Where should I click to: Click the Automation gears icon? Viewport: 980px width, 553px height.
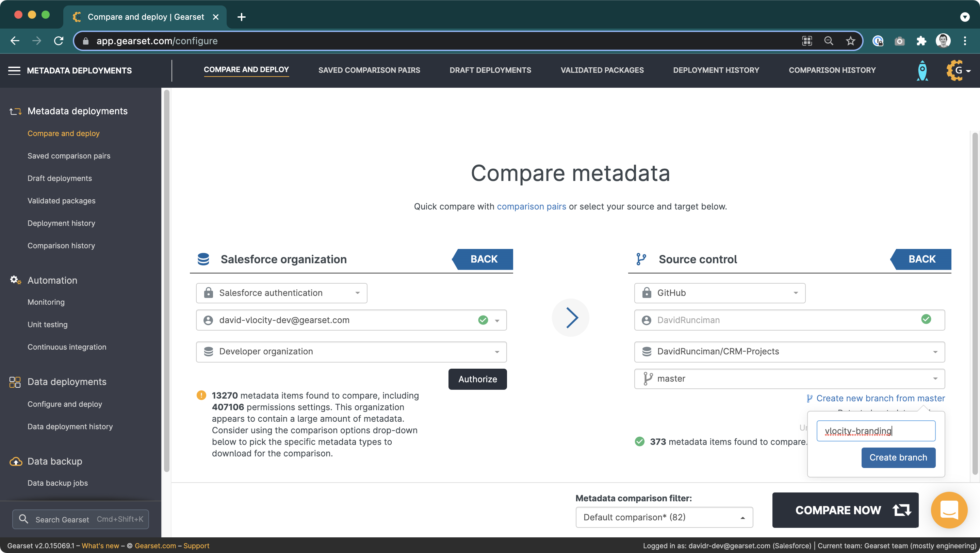click(x=15, y=280)
